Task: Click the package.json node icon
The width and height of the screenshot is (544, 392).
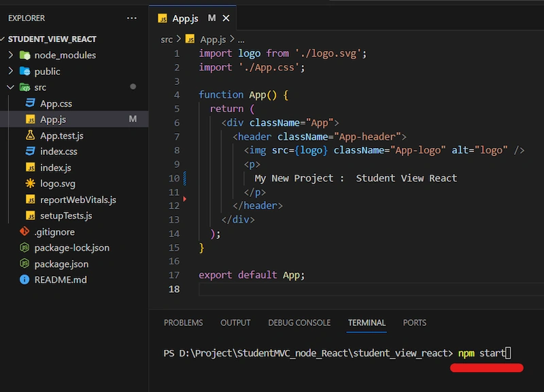Action: pos(24,264)
